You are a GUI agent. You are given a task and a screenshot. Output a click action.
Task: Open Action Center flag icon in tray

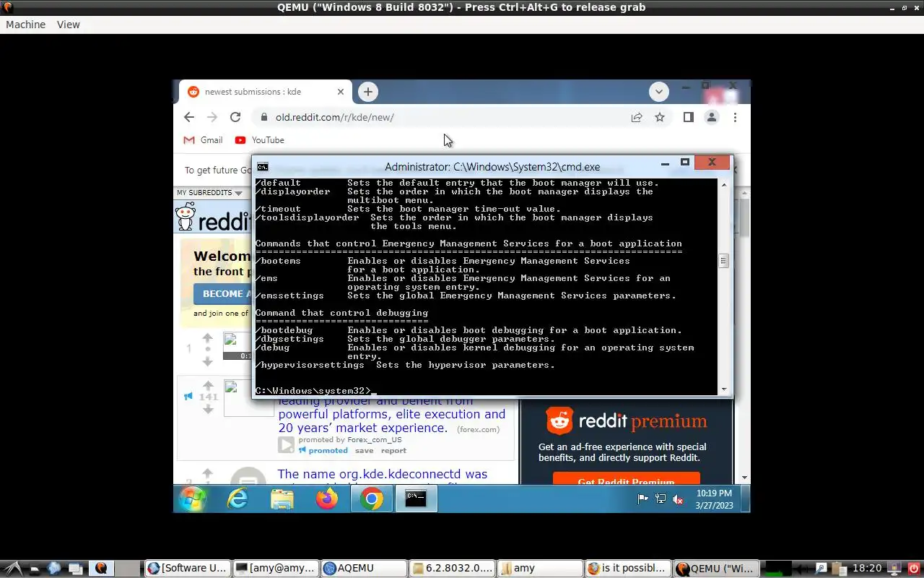[x=642, y=499]
